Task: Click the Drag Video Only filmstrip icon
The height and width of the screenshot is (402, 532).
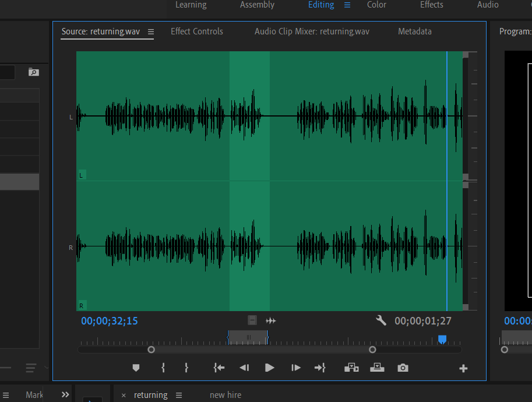Action: point(252,320)
